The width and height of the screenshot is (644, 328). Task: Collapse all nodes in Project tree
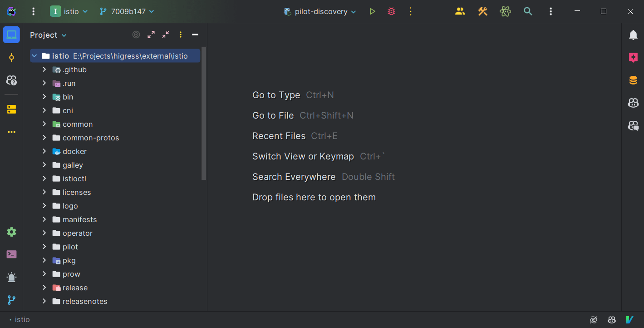pyautogui.click(x=166, y=35)
